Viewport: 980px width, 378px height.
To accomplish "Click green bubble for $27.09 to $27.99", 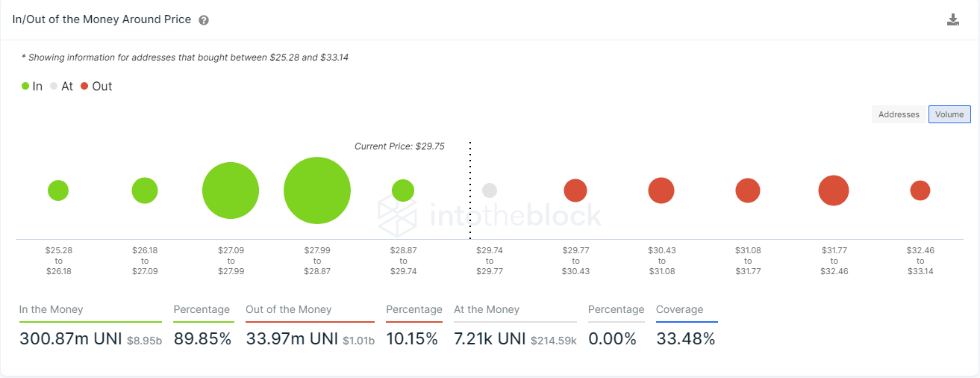I will click(231, 190).
